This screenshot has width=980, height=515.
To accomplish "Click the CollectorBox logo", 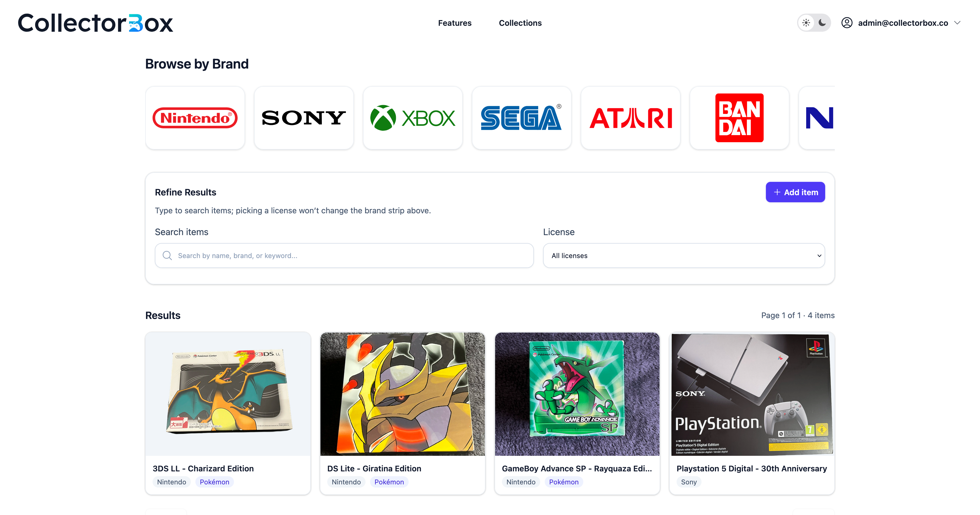I will click(x=95, y=23).
